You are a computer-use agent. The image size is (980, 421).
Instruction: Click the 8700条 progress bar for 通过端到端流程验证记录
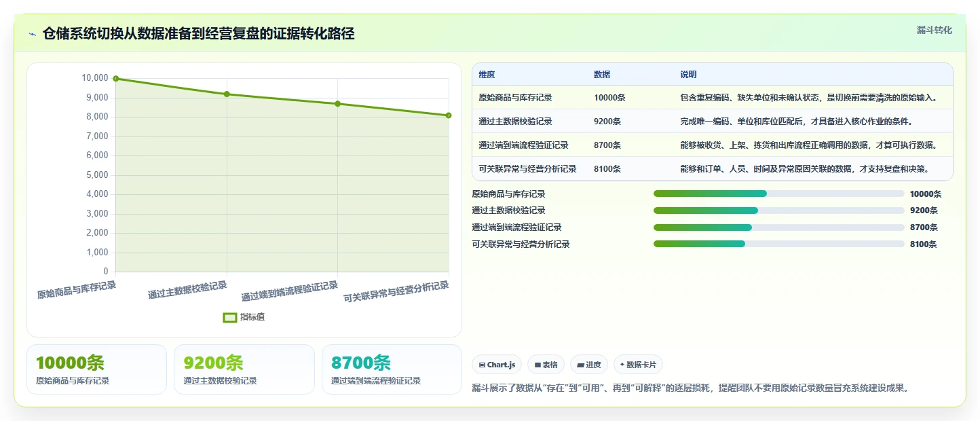coord(779,227)
